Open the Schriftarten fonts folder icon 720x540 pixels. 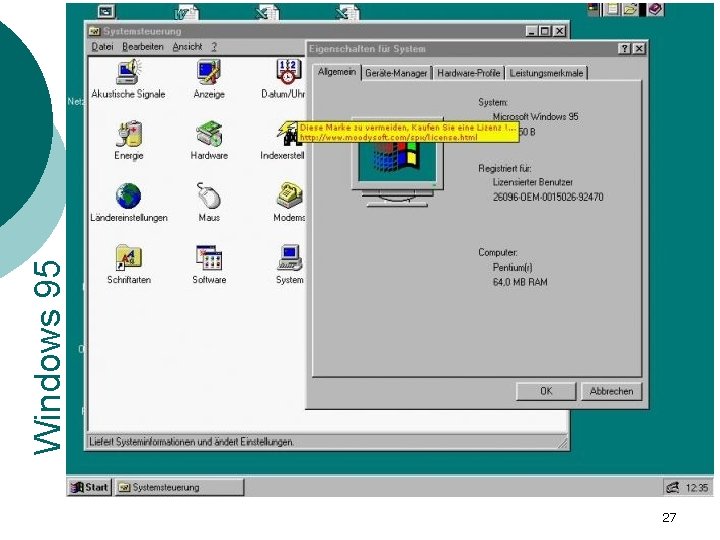(x=129, y=258)
